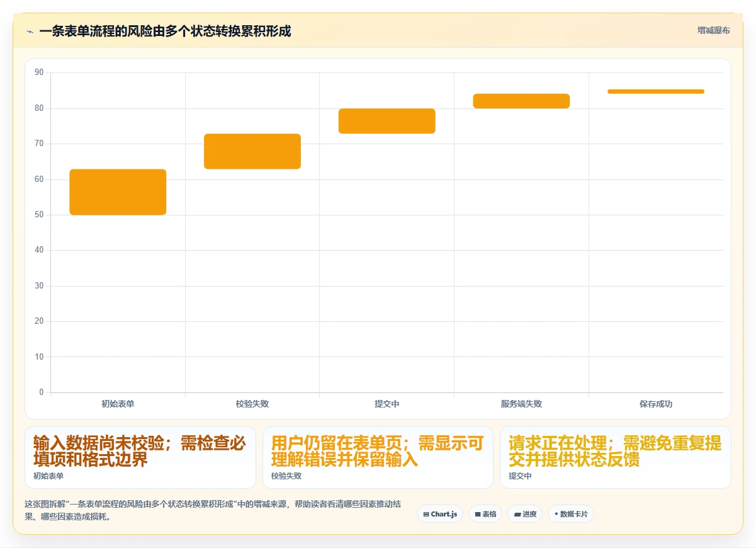Click the description text 这张图拆解
This screenshot has width=756, height=548.
[x=213, y=511]
